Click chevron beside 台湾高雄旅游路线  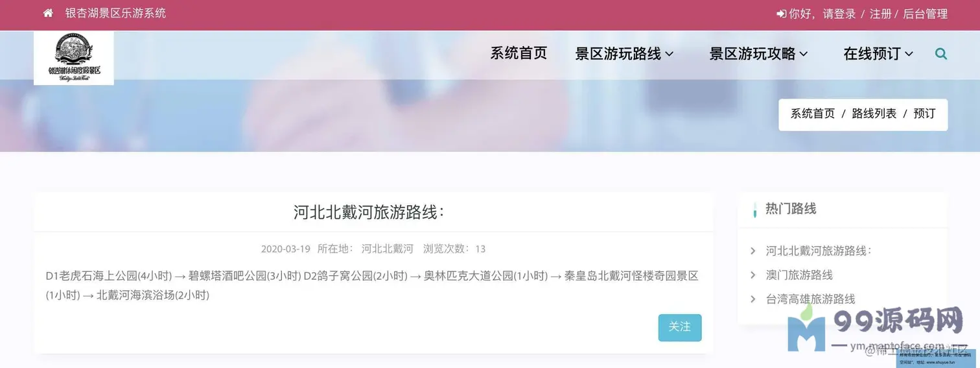(x=752, y=299)
